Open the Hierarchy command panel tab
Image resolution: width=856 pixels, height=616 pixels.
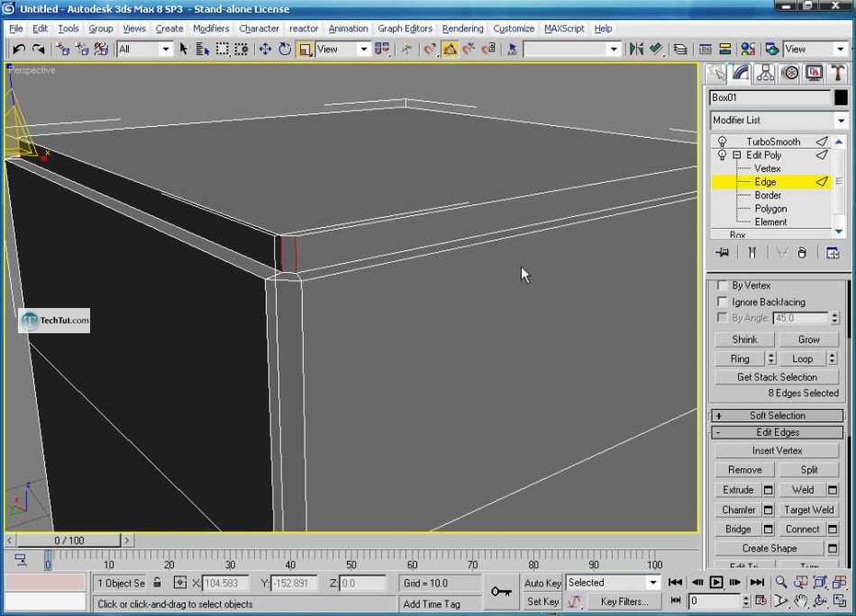point(765,73)
